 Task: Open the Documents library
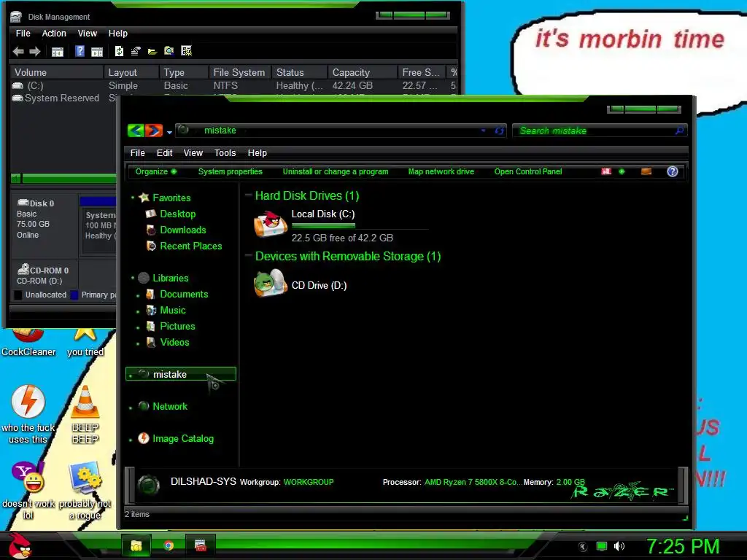184,295
